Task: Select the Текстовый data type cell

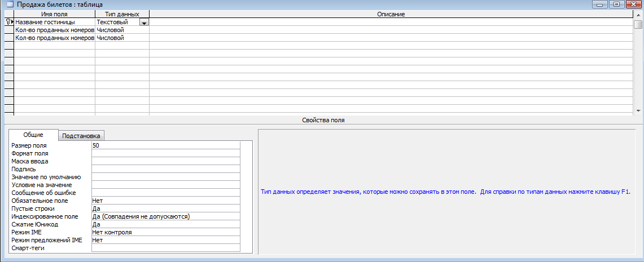Action: coord(117,22)
